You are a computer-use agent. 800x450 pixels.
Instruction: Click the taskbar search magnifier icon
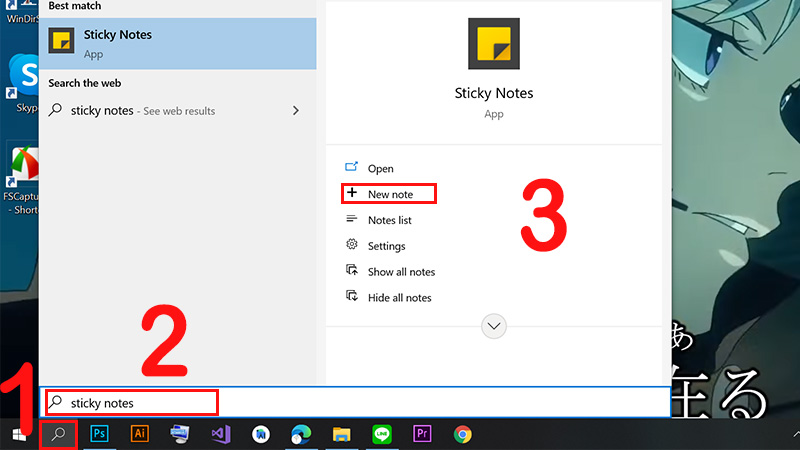pos(59,434)
